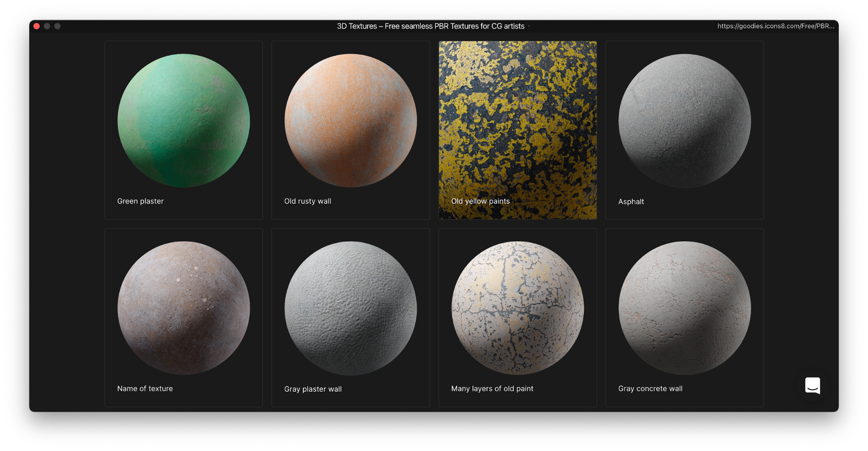Click the "Old yellow paints" label
The image size is (868, 451).
tap(480, 201)
